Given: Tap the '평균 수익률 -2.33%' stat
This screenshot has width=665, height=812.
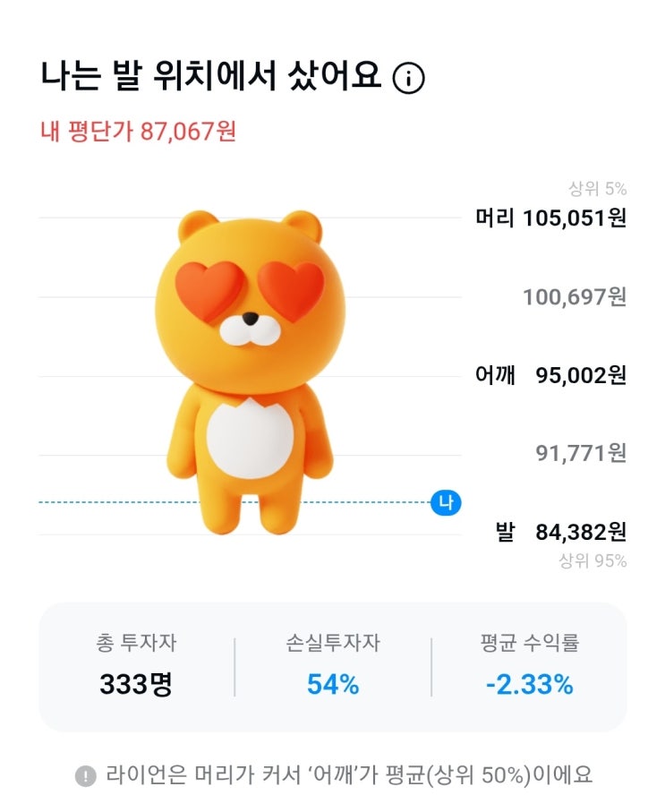Looking at the screenshot, I should pyautogui.click(x=529, y=667).
